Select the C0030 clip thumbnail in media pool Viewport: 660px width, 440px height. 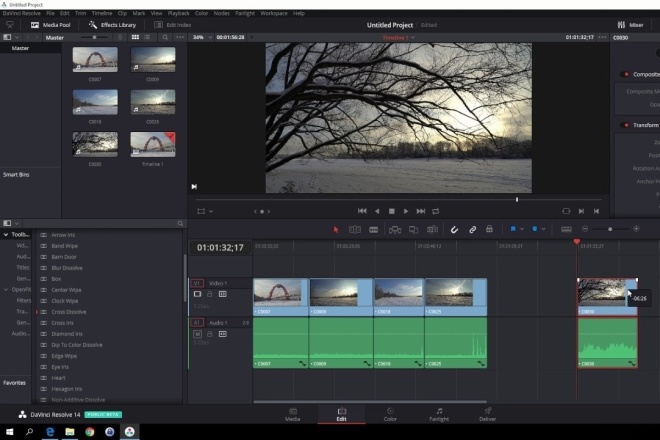pos(95,144)
